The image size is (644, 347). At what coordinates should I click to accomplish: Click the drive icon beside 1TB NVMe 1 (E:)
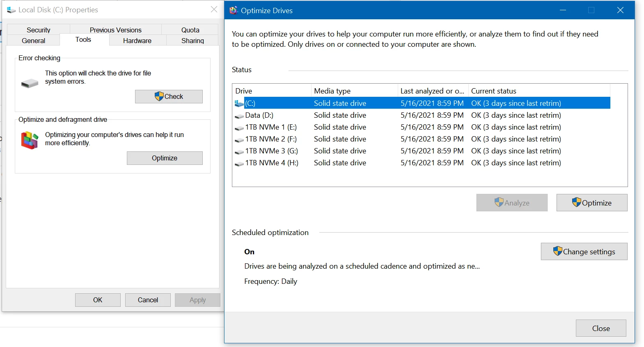(x=239, y=128)
